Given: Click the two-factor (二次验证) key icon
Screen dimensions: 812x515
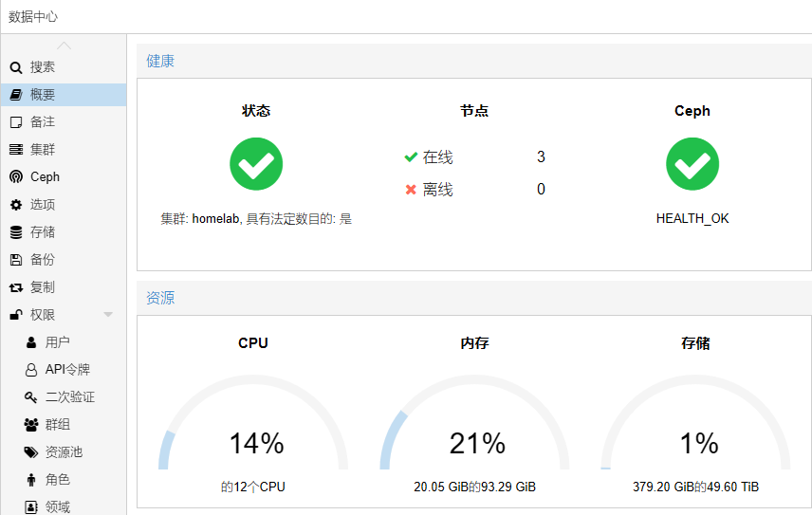Looking at the screenshot, I should click(30, 397).
